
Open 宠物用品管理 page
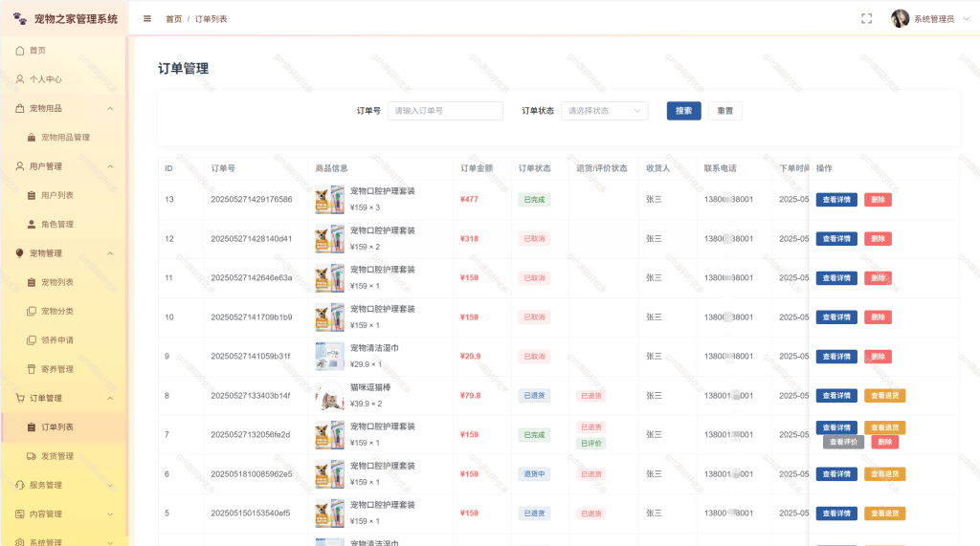(x=64, y=138)
